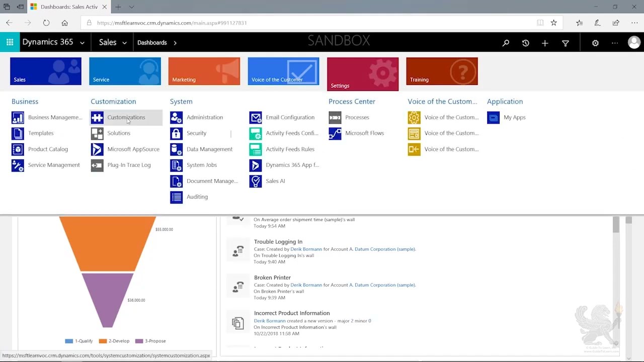Open the Auditing icon

pyautogui.click(x=177, y=197)
